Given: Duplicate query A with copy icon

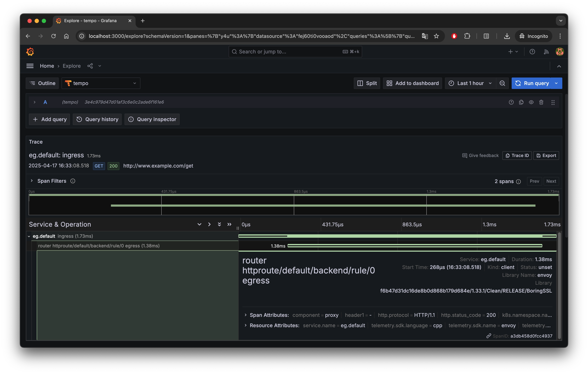Looking at the screenshot, I should tap(521, 102).
